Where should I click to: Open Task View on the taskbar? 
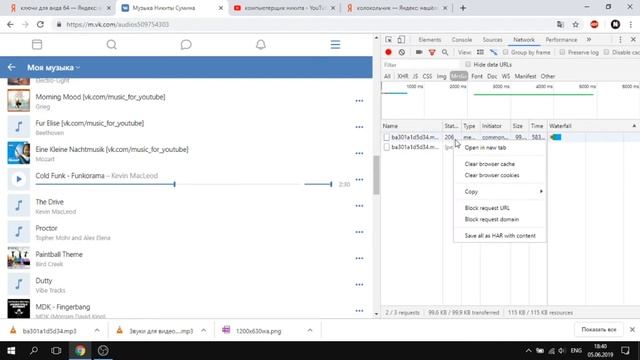(x=56, y=351)
